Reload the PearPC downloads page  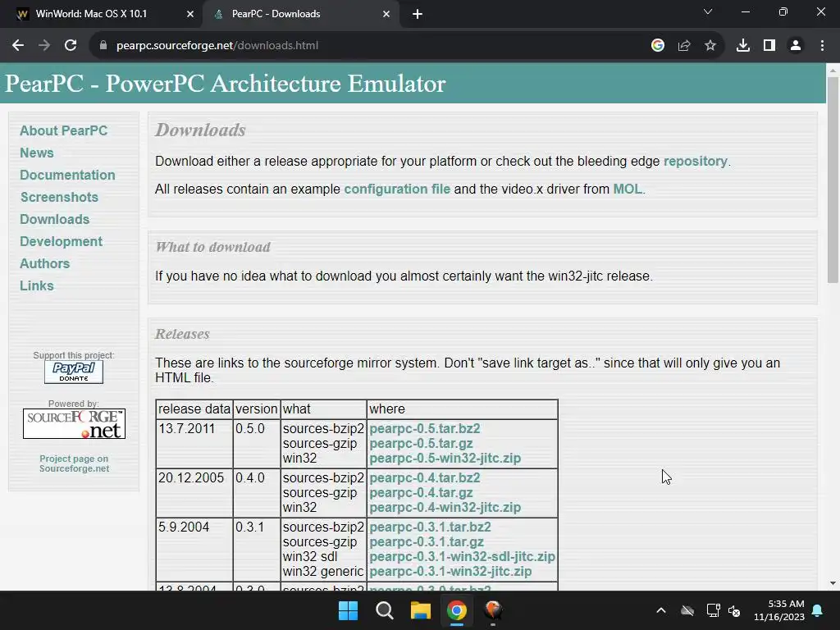coord(71,46)
